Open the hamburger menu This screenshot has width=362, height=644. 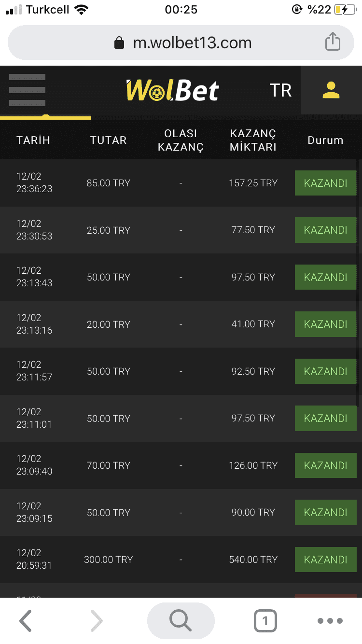point(27,90)
